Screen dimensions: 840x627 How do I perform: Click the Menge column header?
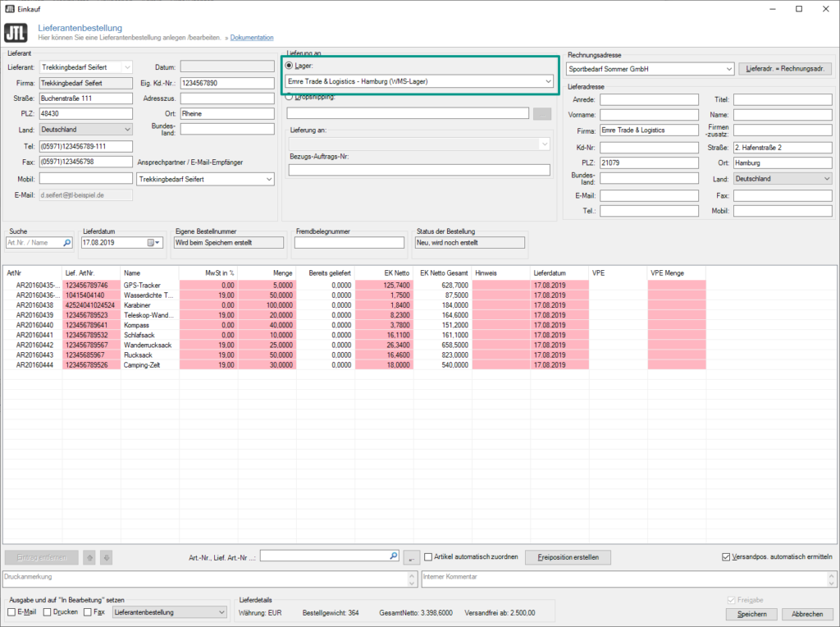pyautogui.click(x=269, y=272)
